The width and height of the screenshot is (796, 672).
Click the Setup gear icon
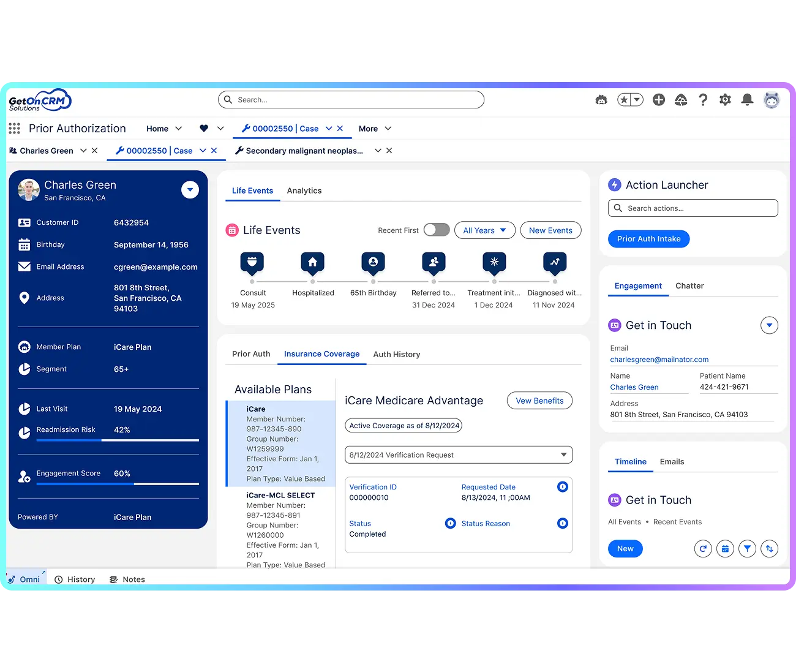pyautogui.click(x=725, y=99)
